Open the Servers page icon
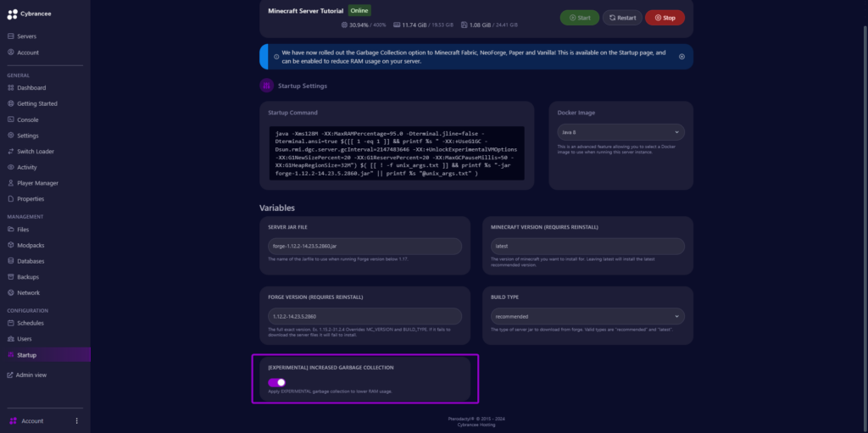The height and width of the screenshot is (433, 868). click(x=10, y=36)
